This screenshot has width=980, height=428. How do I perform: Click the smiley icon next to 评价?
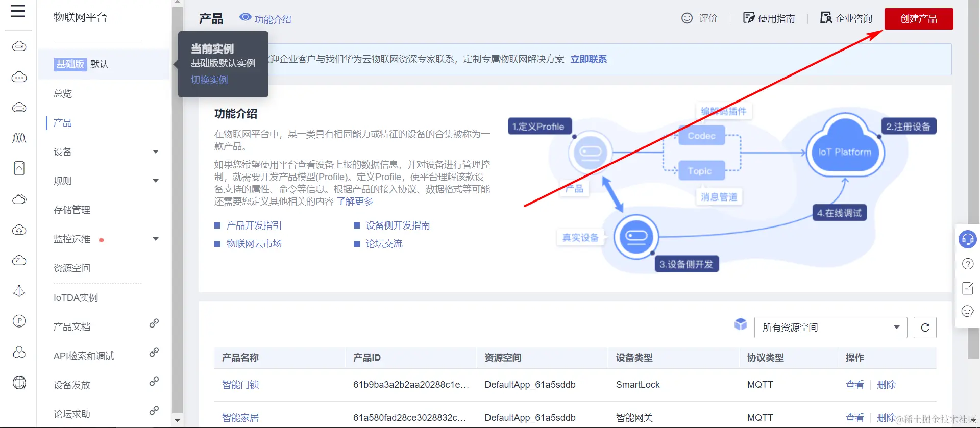[x=687, y=18]
